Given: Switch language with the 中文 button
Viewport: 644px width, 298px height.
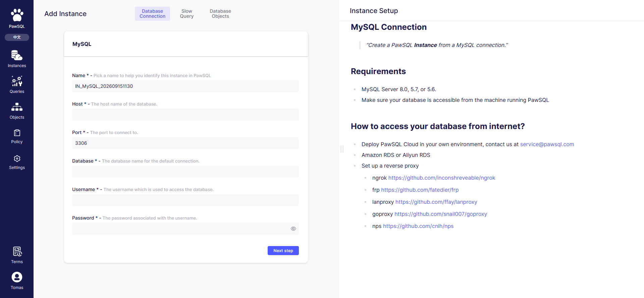Looking at the screenshot, I should pyautogui.click(x=17, y=37).
